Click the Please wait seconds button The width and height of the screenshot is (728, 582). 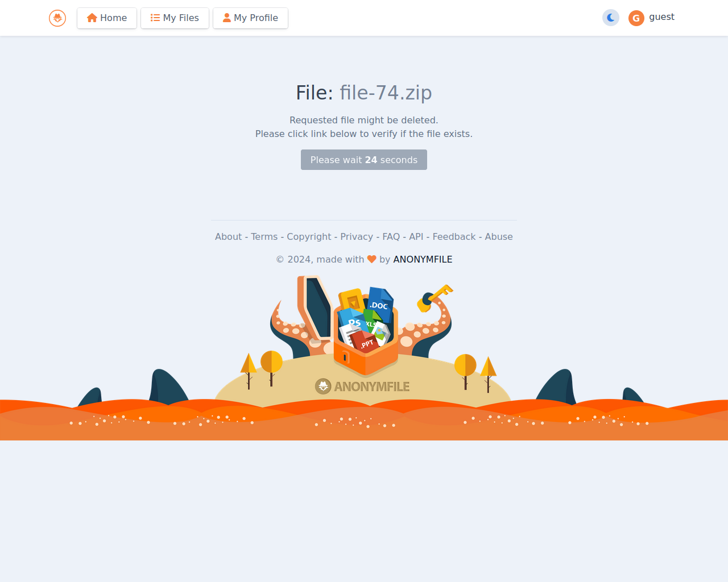364,160
